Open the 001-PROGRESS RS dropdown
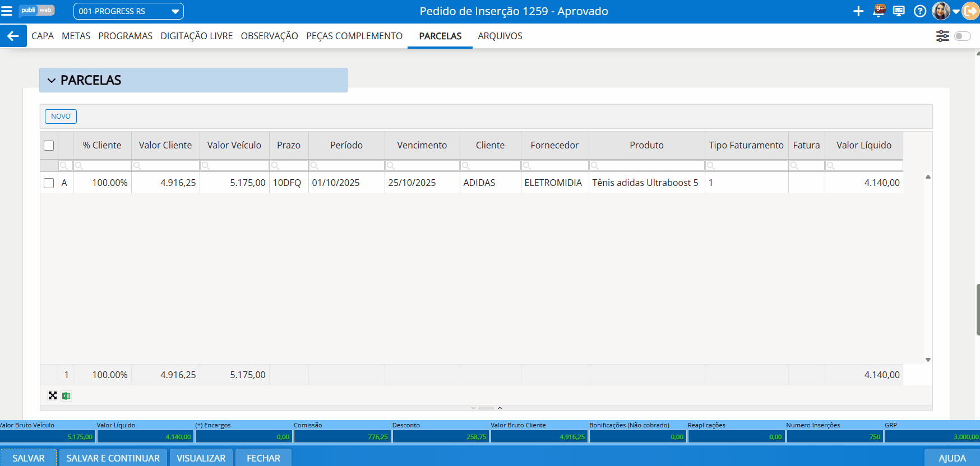This screenshot has height=466, width=980. tap(128, 11)
